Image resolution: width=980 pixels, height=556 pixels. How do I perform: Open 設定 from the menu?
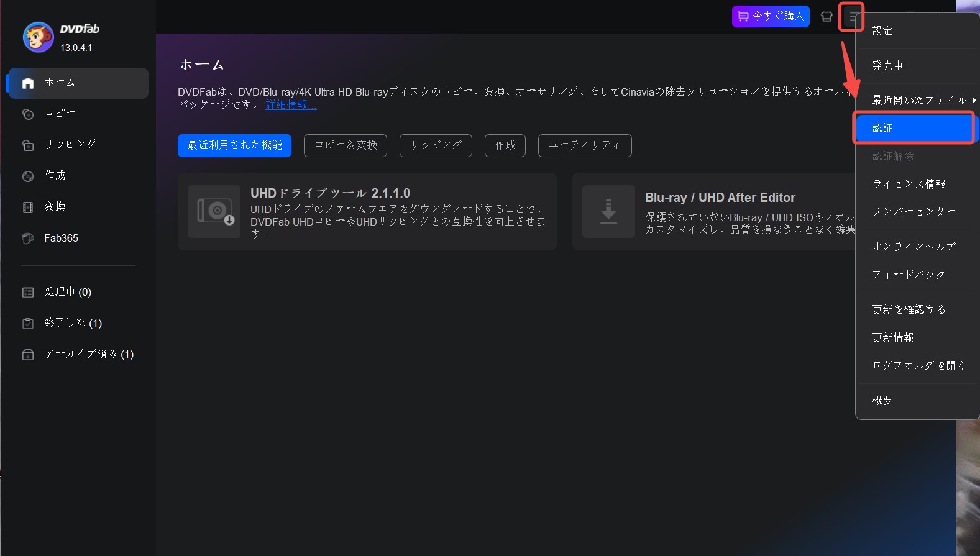[x=917, y=31]
